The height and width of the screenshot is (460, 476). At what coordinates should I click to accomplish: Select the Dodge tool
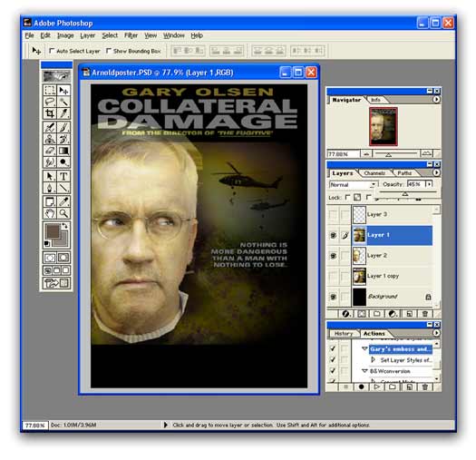click(x=63, y=161)
